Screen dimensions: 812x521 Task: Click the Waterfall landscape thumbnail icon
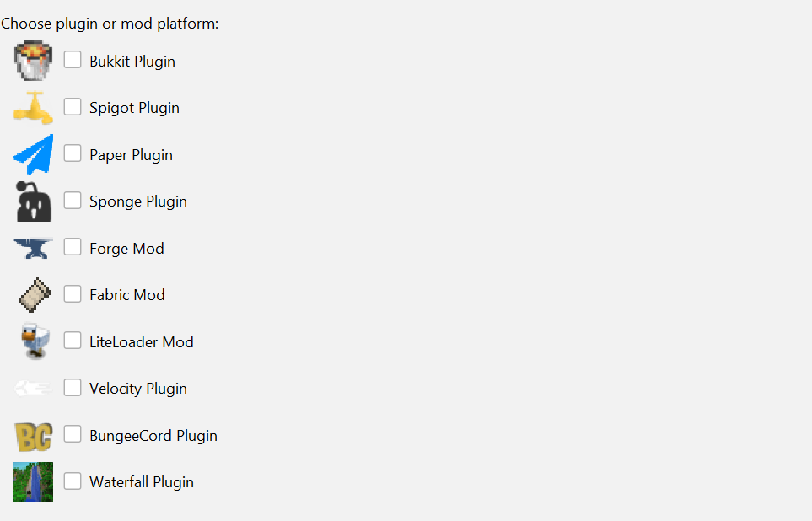pos(32,481)
